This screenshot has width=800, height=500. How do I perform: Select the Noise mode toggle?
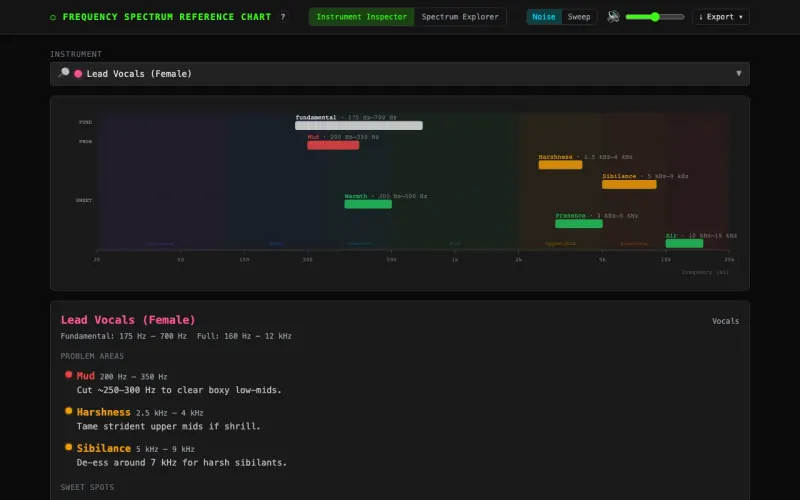tap(543, 17)
